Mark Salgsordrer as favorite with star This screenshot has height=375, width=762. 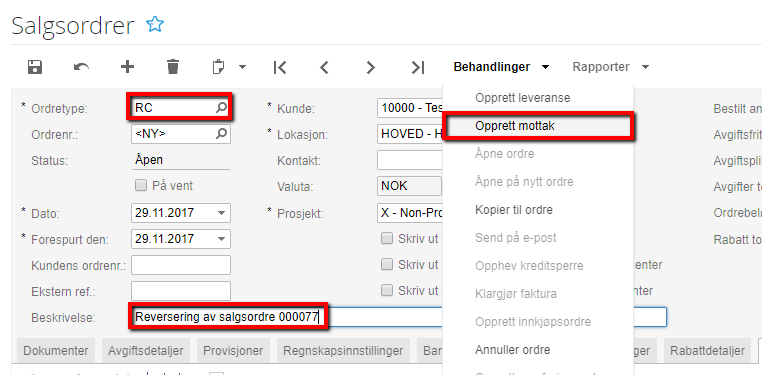click(x=155, y=24)
